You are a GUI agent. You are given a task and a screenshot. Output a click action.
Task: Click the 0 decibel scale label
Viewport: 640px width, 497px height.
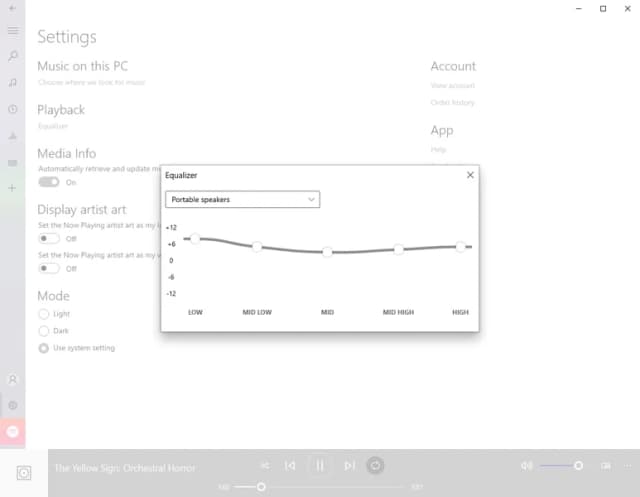[171, 260]
